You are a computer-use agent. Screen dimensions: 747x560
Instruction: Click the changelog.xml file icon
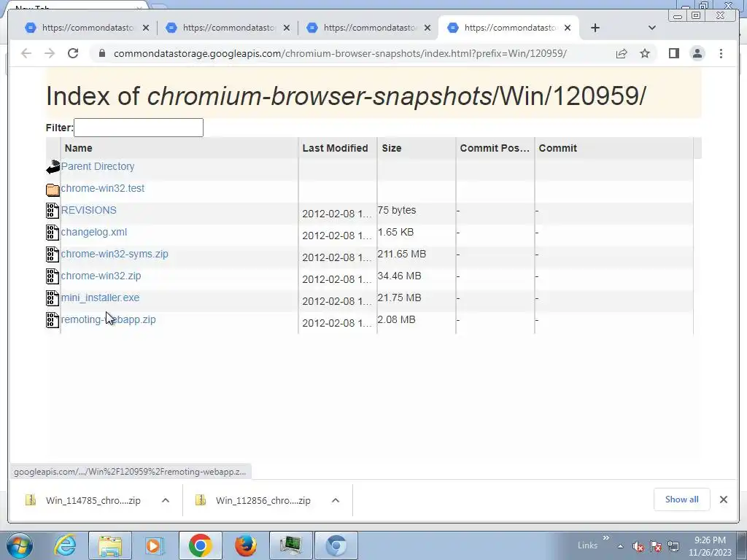pyautogui.click(x=53, y=233)
